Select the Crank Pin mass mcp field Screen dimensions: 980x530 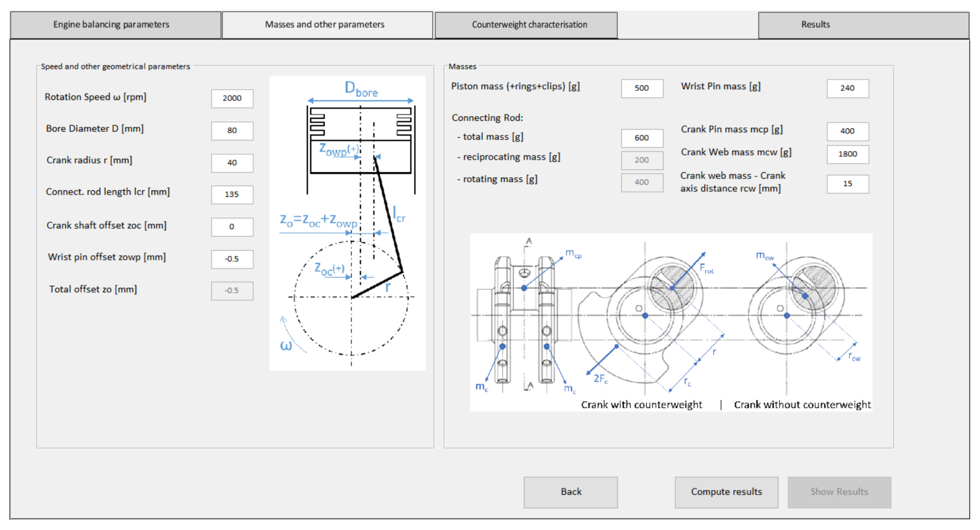tap(847, 131)
